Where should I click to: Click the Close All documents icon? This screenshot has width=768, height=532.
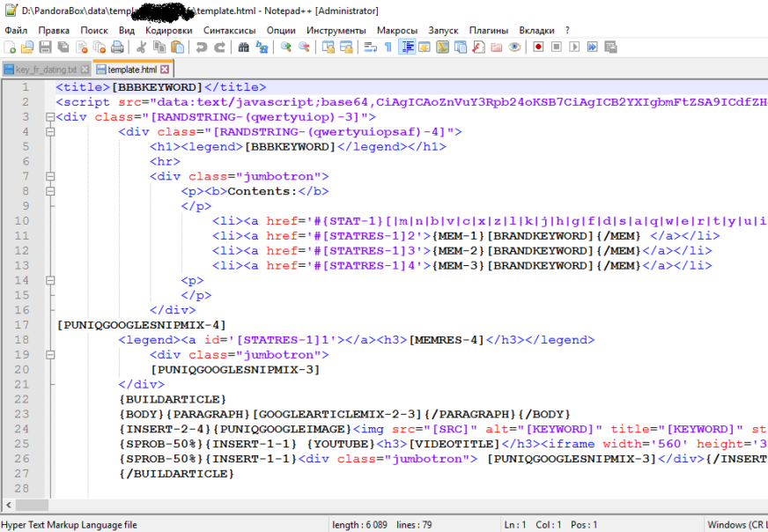(100, 47)
